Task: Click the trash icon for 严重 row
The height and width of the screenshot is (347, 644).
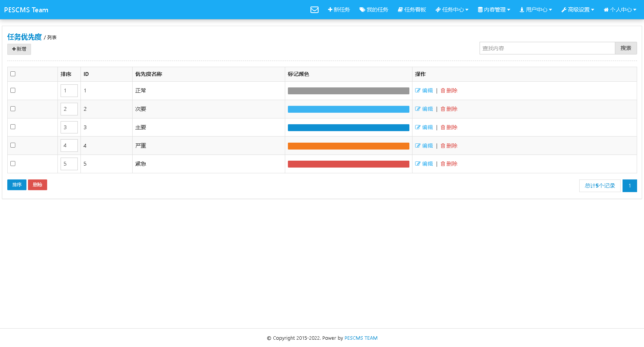Action: click(443, 146)
